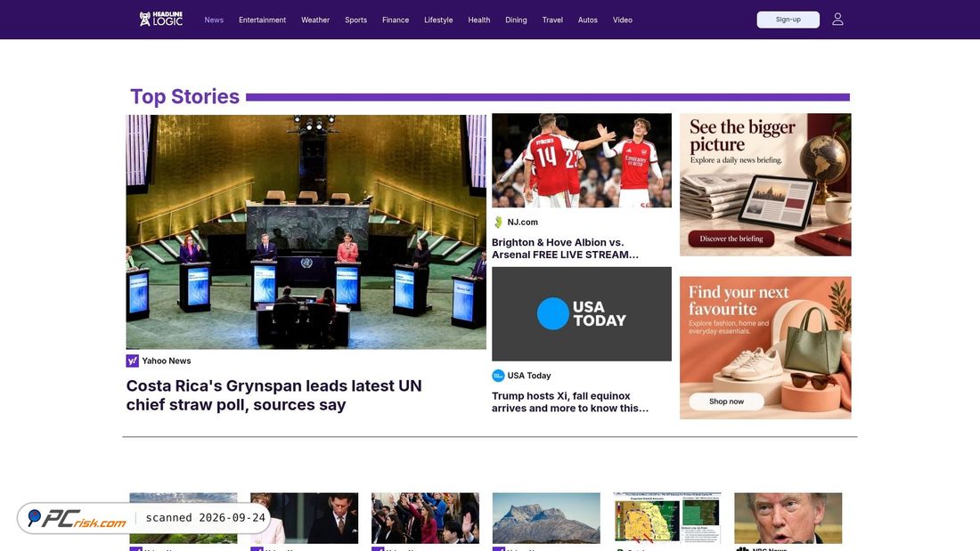The width and height of the screenshot is (980, 551).
Task: Open the Entertainment section
Action: tap(263, 20)
